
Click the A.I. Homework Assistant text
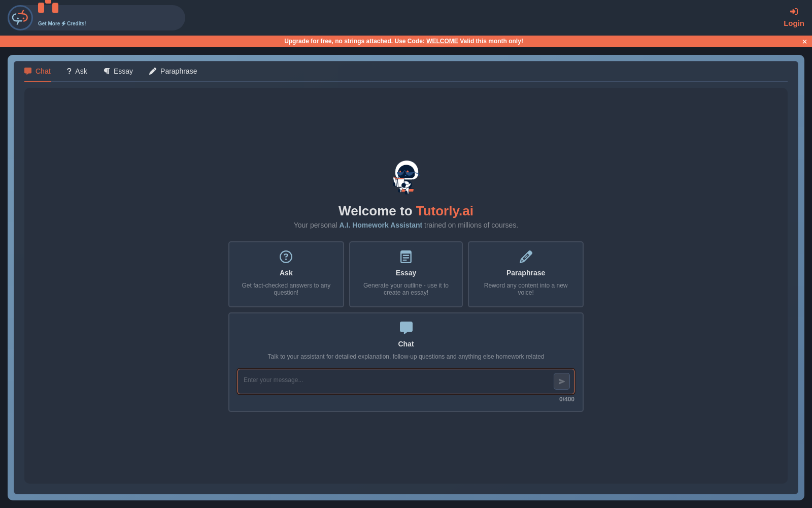pyautogui.click(x=381, y=225)
